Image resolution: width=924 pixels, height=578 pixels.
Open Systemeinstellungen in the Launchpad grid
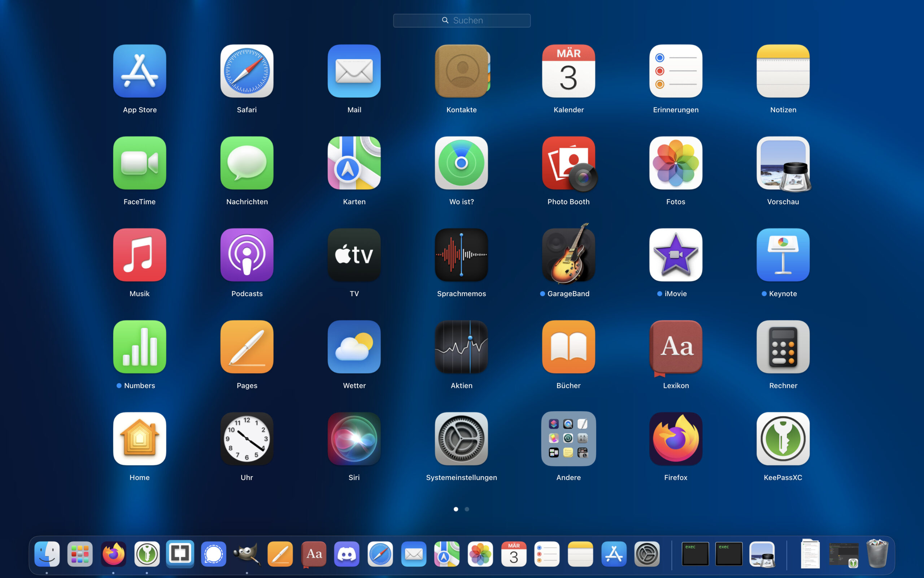(461, 439)
